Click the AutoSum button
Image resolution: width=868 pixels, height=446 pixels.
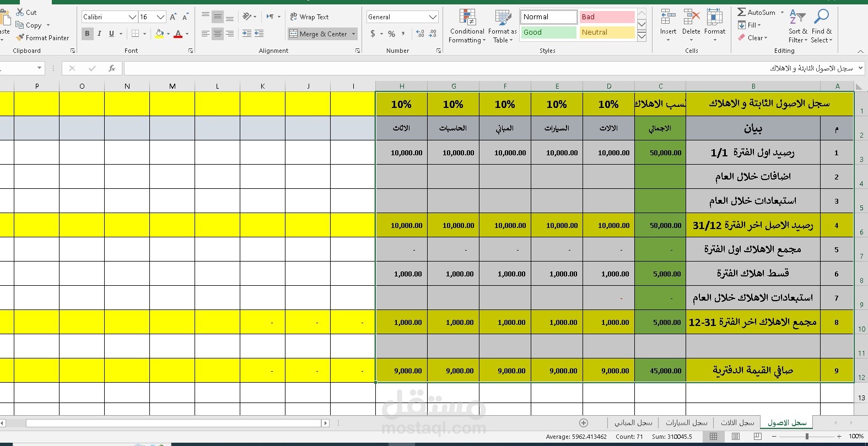pyautogui.click(x=757, y=12)
